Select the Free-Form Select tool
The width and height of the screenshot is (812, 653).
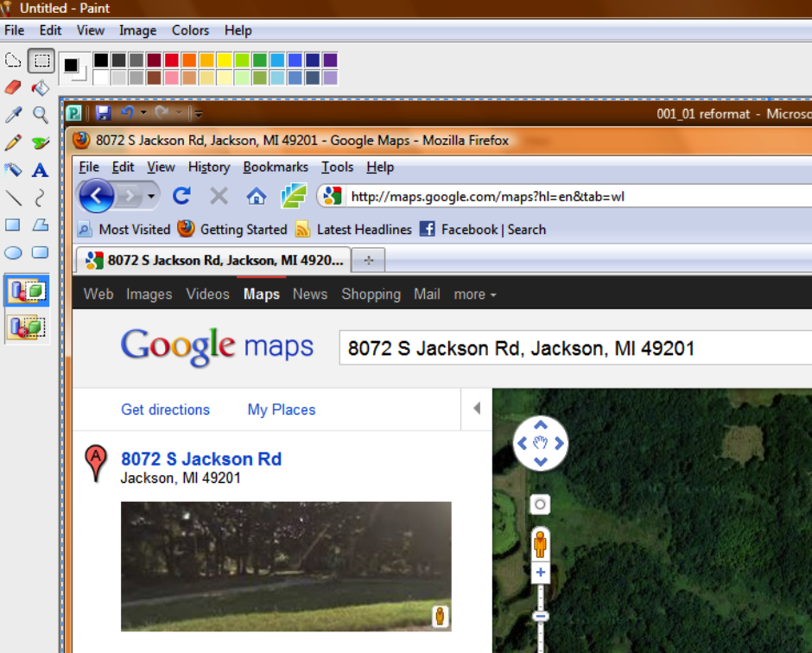pos(12,60)
